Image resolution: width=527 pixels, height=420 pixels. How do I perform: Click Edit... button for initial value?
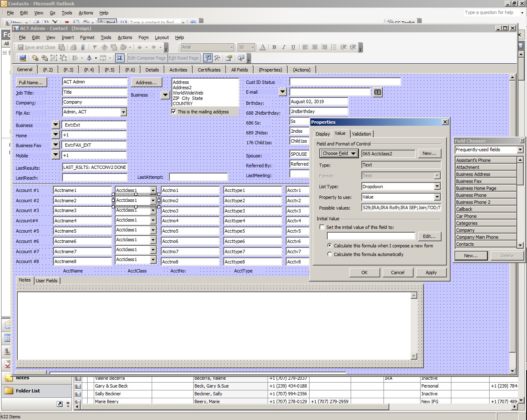[429, 236]
